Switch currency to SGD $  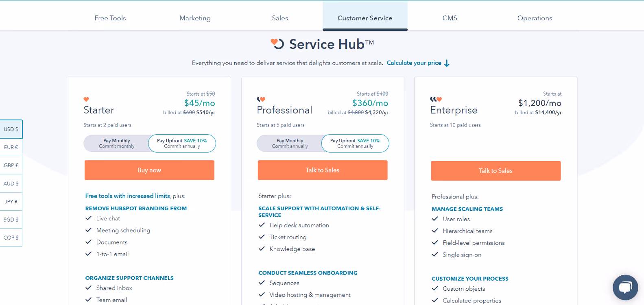tap(11, 220)
